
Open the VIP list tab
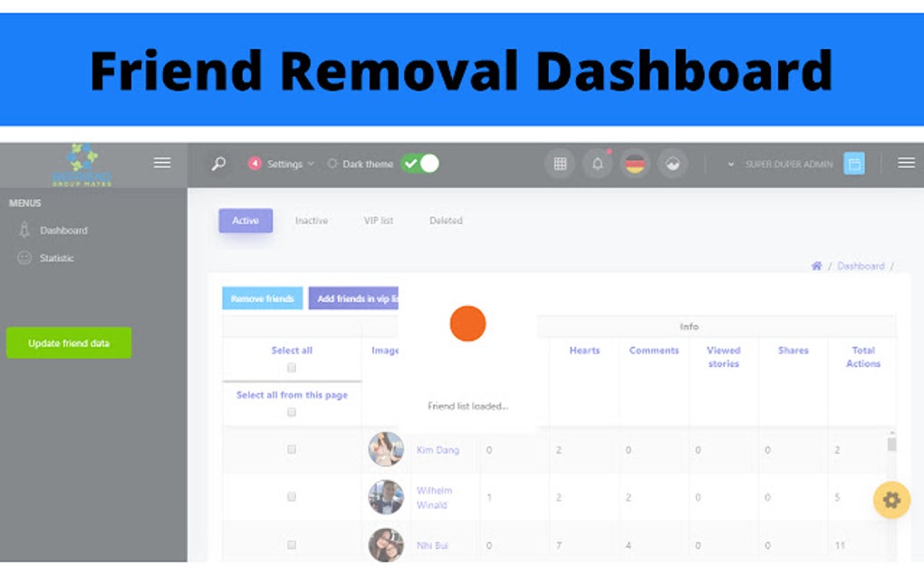click(x=378, y=220)
